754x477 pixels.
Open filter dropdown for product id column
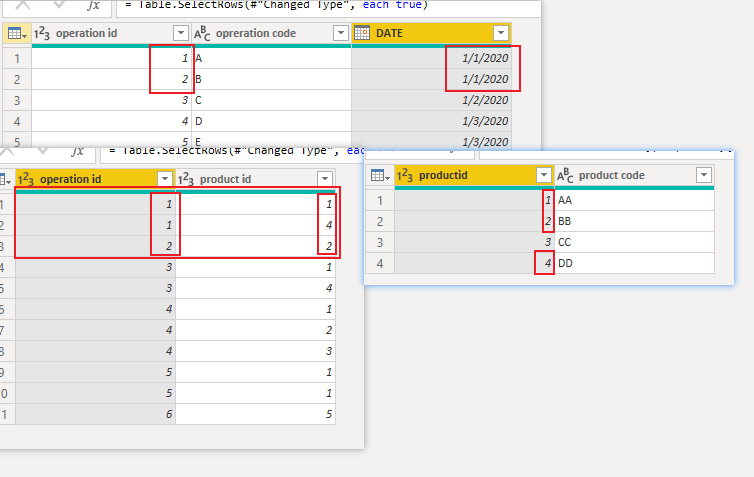click(x=325, y=179)
